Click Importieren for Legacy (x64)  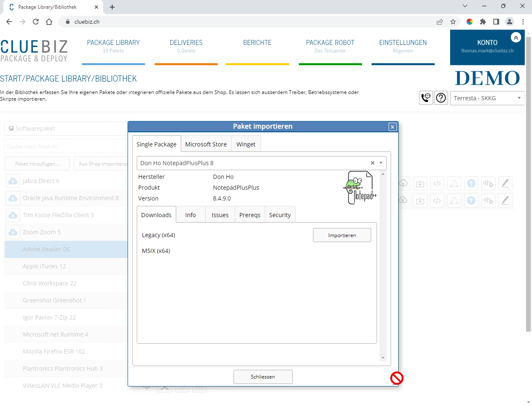[x=342, y=235]
